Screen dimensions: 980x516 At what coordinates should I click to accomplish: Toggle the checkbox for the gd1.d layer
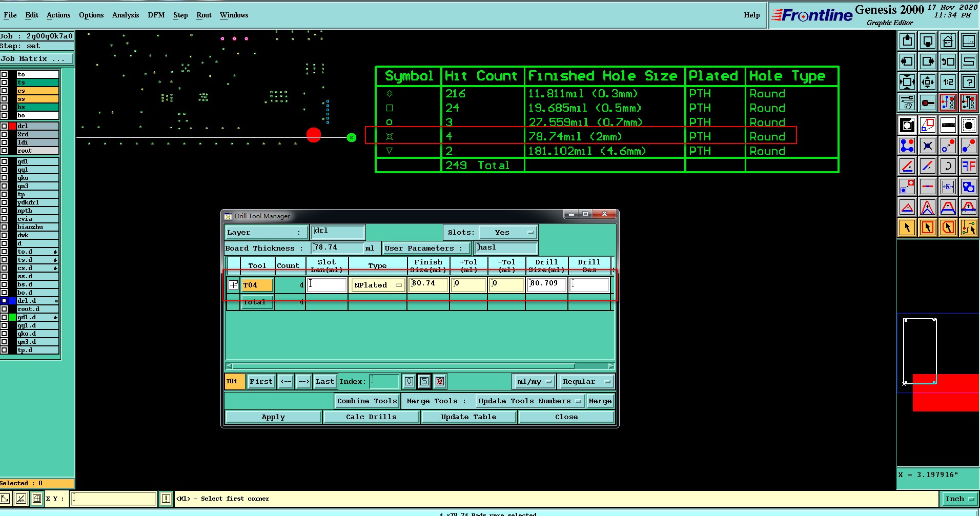click(x=4, y=317)
